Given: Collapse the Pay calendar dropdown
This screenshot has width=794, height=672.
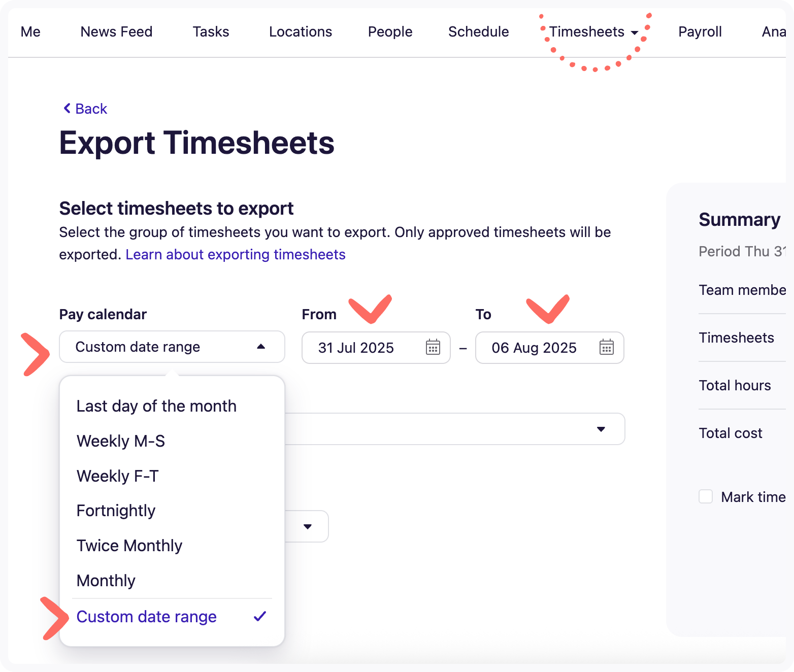Looking at the screenshot, I should 261,347.
